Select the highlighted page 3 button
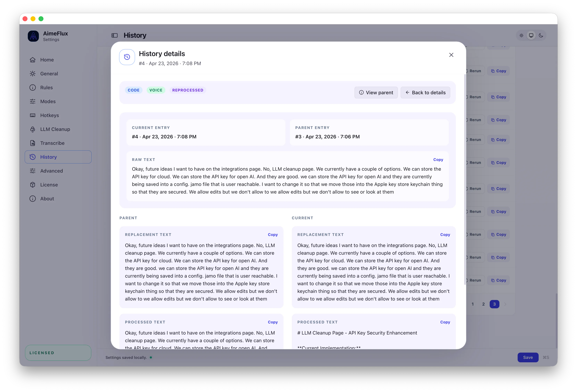This screenshot has width=577, height=392. [x=494, y=304]
